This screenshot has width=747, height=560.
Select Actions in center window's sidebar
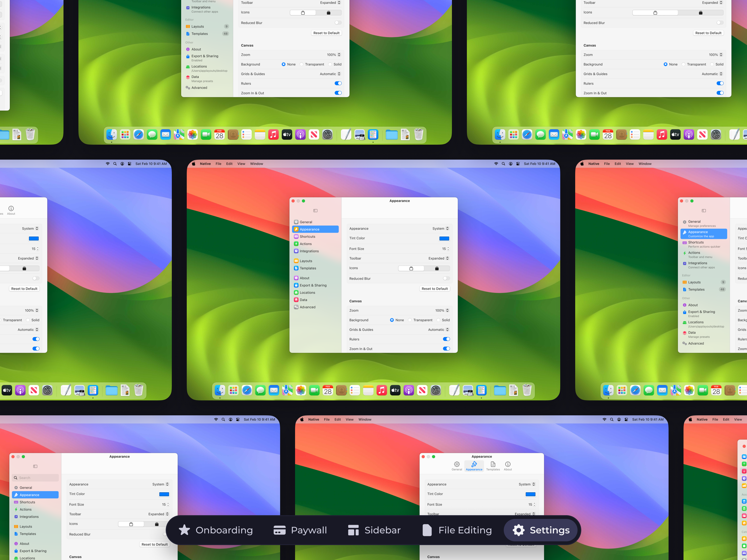pyautogui.click(x=315, y=244)
